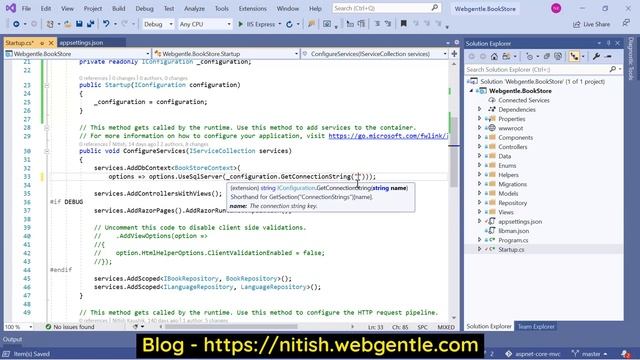
Task: Click the feedback icon at top right
Action: pyautogui.click(x=626, y=23)
